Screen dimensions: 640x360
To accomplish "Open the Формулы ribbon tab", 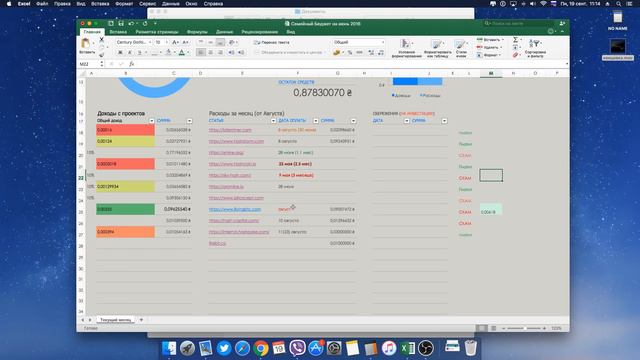I will [197, 32].
